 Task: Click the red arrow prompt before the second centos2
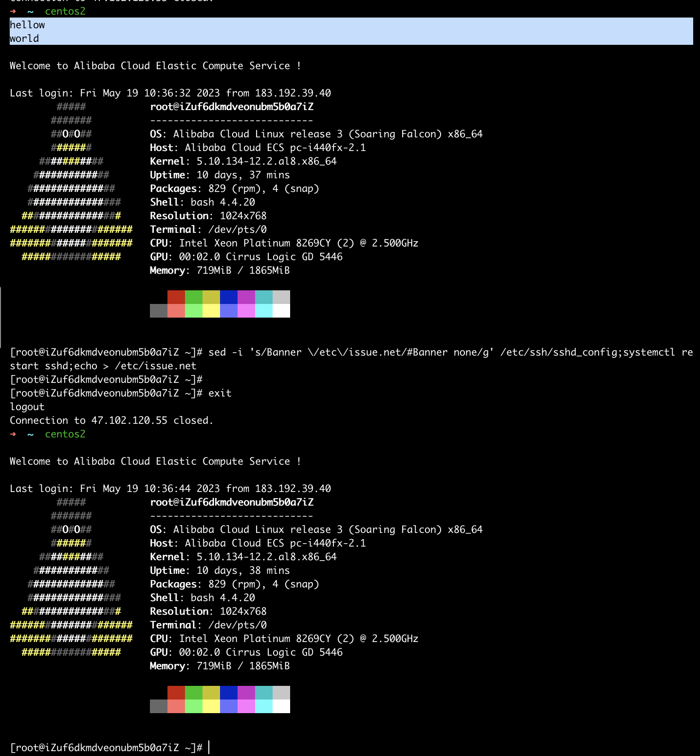pos(13,434)
